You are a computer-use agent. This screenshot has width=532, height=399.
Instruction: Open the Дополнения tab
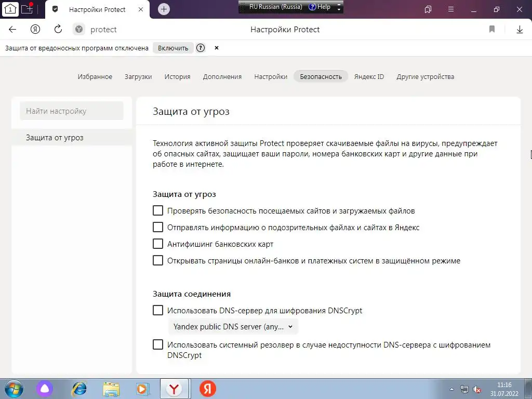(x=222, y=77)
